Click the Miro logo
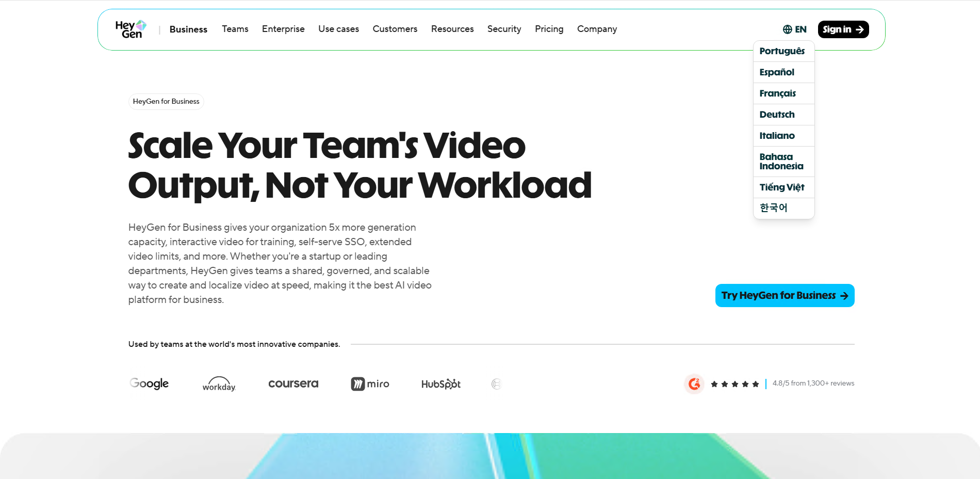Screen dimensions: 980x479 370,384
